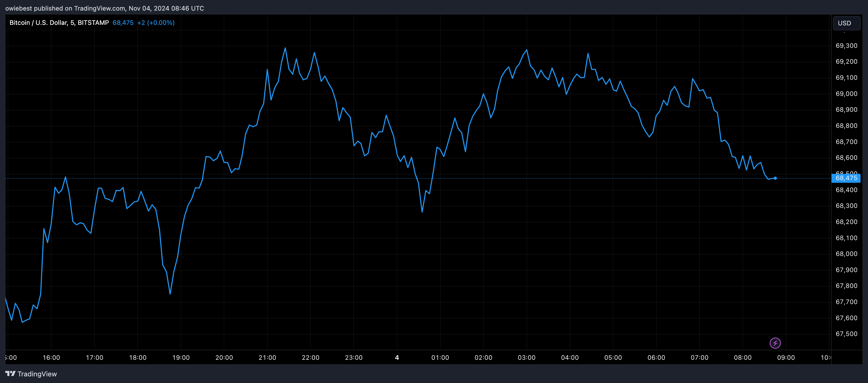This screenshot has height=383, width=868.
Task: Click the 69,300 price axis label
Action: (x=846, y=45)
